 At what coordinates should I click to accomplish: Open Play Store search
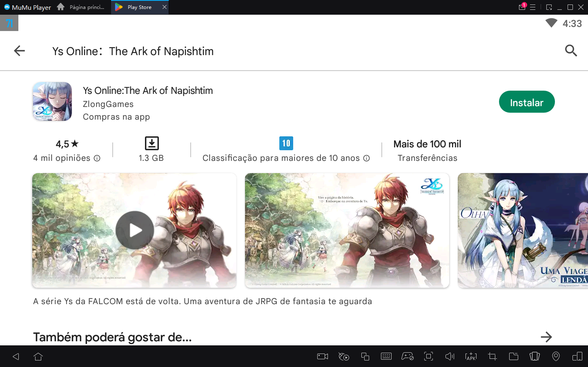[571, 51]
